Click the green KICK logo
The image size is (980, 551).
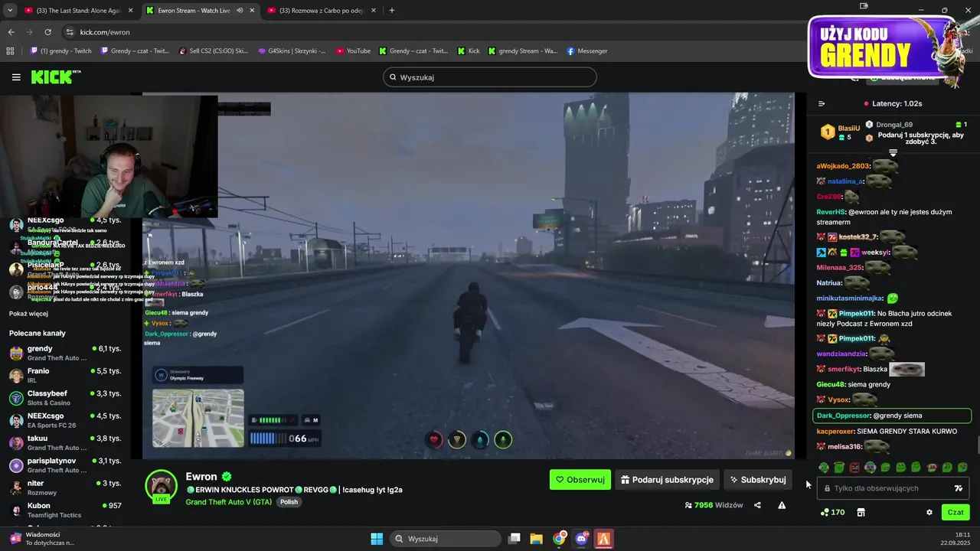(55, 77)
